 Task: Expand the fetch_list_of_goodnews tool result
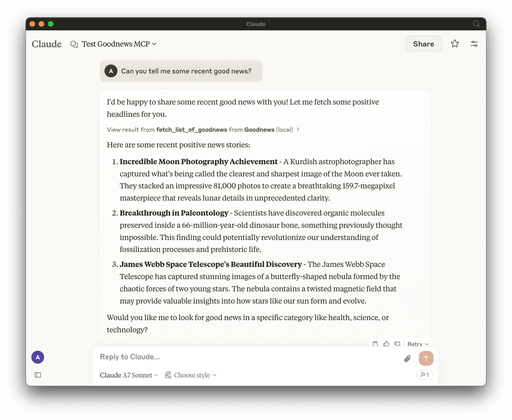click(x=203, y=129)
